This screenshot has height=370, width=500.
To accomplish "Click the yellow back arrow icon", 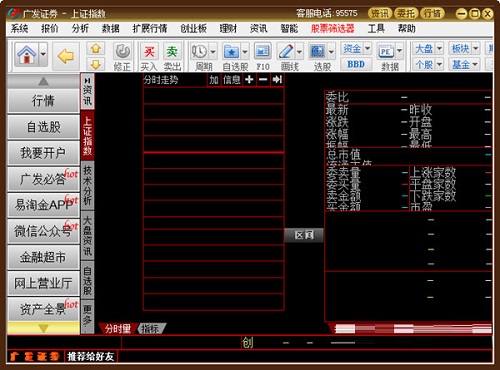I will pos(66,56).
